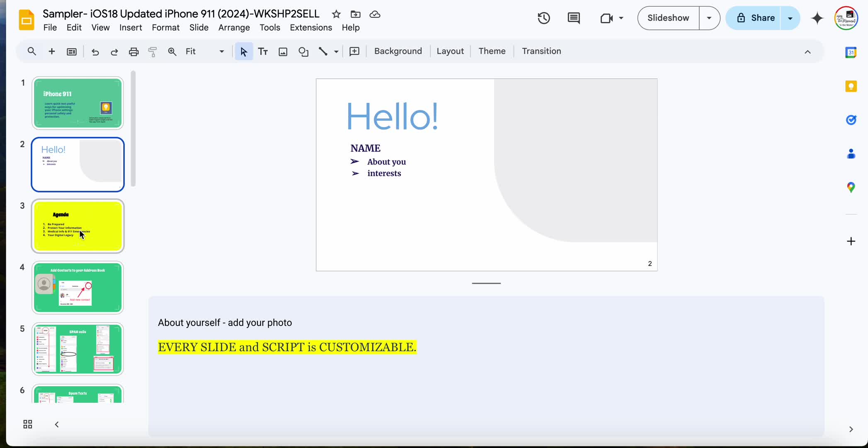Start the Slideshow
The height and width of the screenshot is (448, 868).
click(668, 18)
